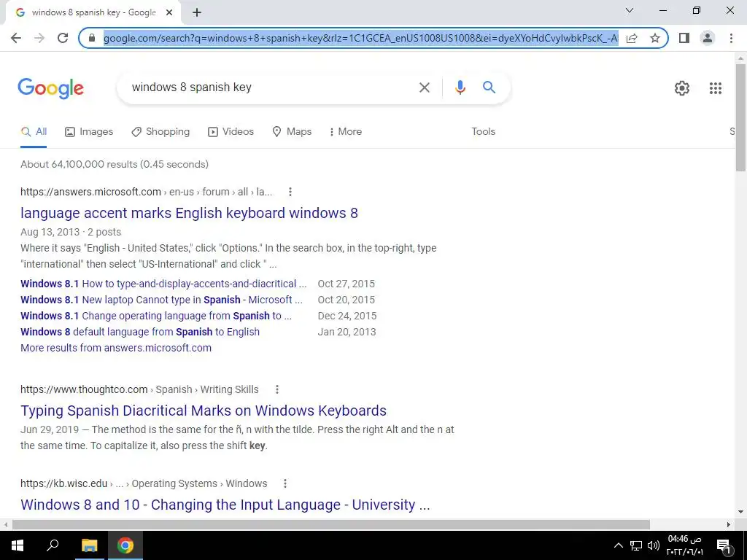Open a new tab with the plus icon
Screen dimensions: 747x560
click(197, 12)
